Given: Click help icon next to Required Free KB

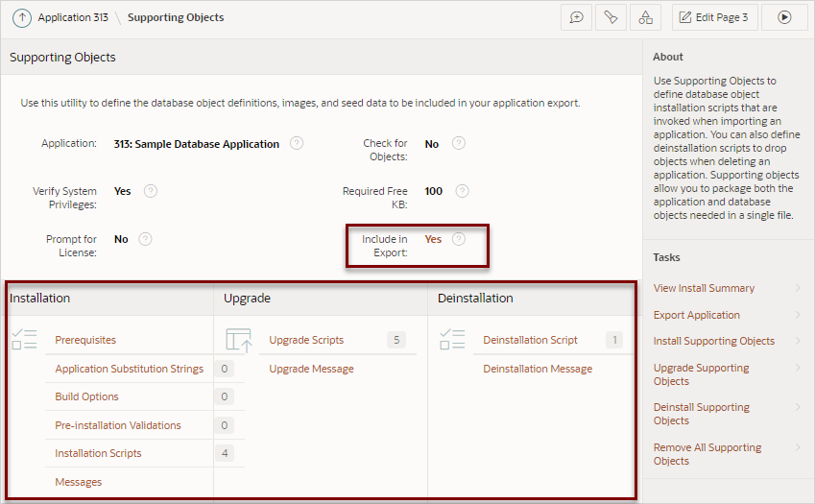Looking at the screenshot, I should tap(462, 191).
